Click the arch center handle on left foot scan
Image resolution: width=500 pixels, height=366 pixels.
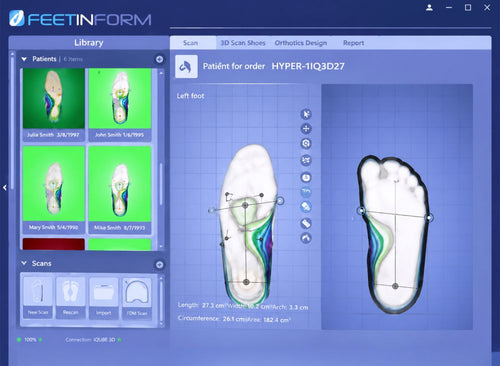245,205
